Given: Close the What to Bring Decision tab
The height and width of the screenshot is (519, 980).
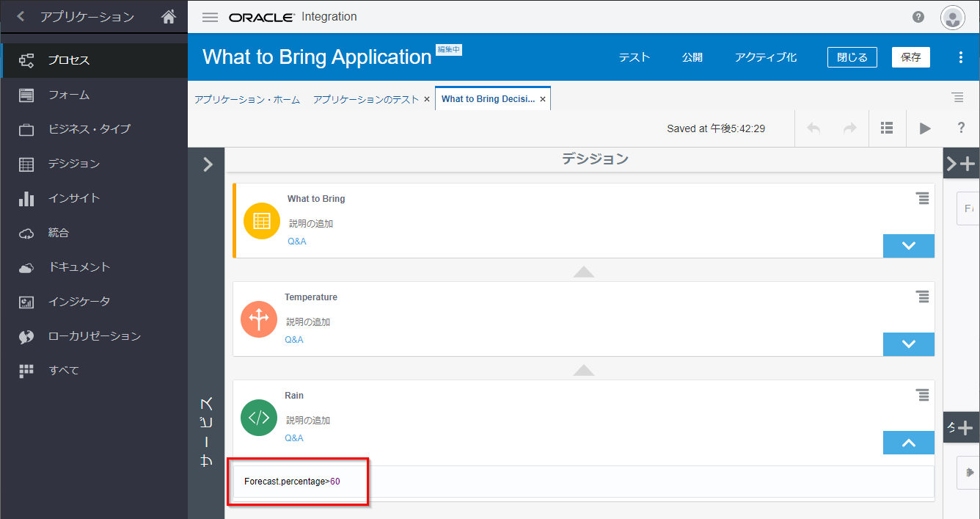Looking at the screenshot, I should [x=543, y=99].
